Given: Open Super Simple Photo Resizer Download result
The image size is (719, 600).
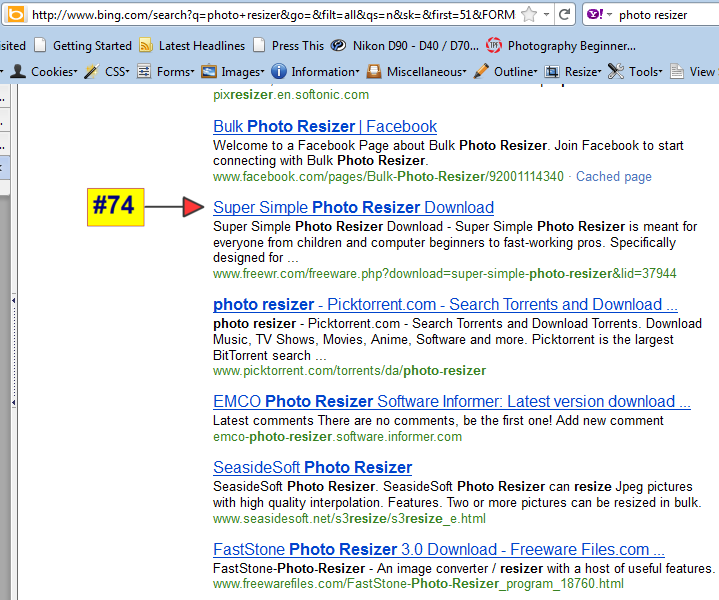Looking at the screenshot, I should pyautogui.click(x=354, y=207).
